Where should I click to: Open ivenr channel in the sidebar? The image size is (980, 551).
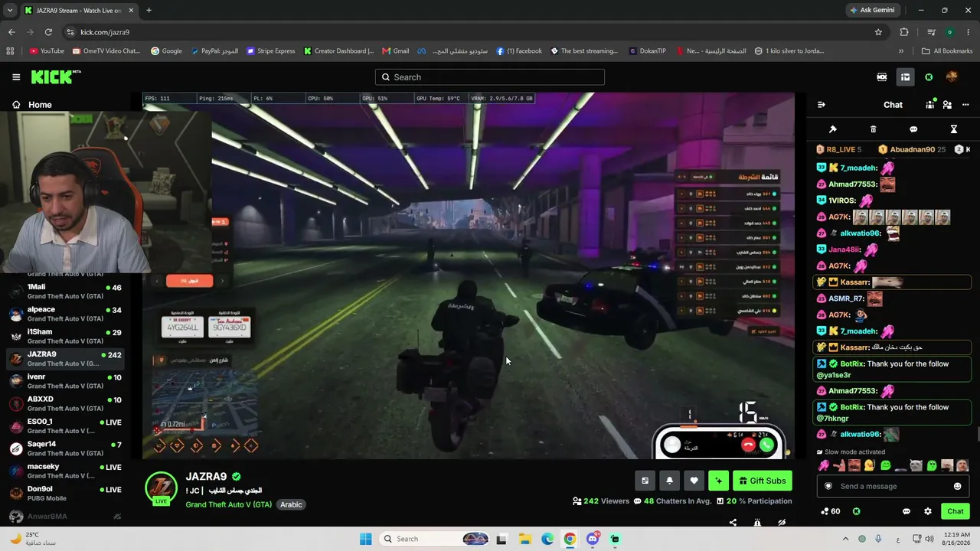pyautogui.click(x=65, y=381)
